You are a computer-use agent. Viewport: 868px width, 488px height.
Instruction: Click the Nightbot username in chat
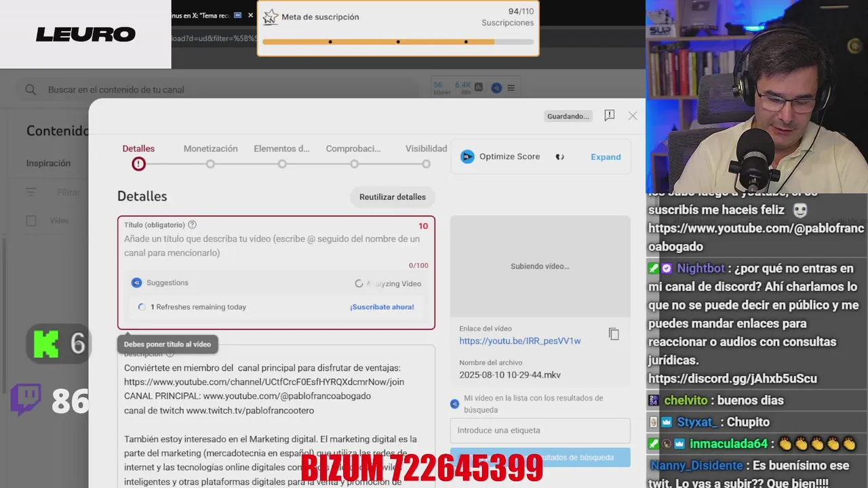coord(701,268)
